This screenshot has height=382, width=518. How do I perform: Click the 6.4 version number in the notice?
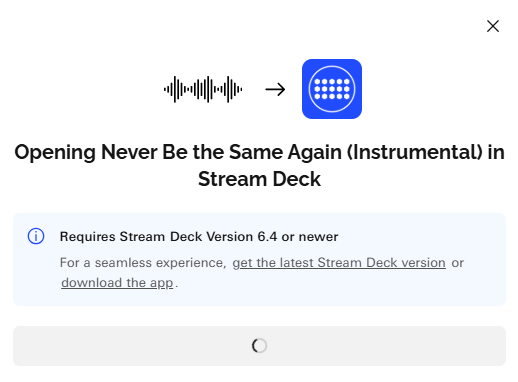(x=267, y=237)
